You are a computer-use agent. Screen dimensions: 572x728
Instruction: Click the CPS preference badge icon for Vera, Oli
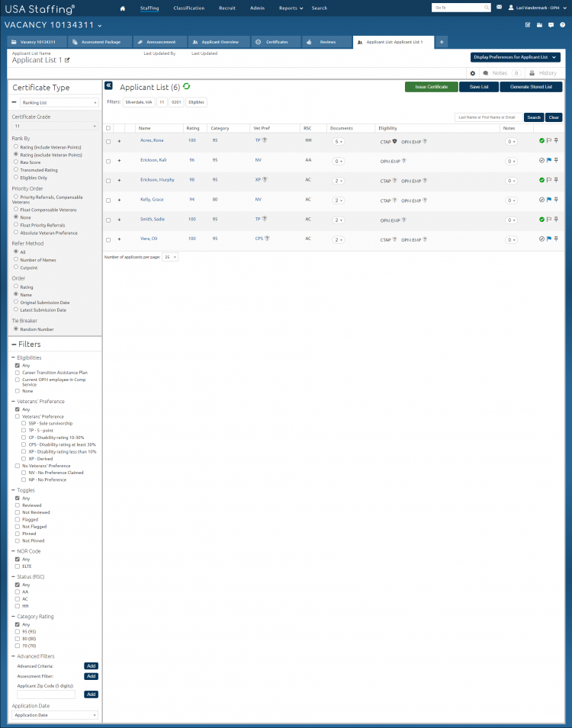pos(267,239)
